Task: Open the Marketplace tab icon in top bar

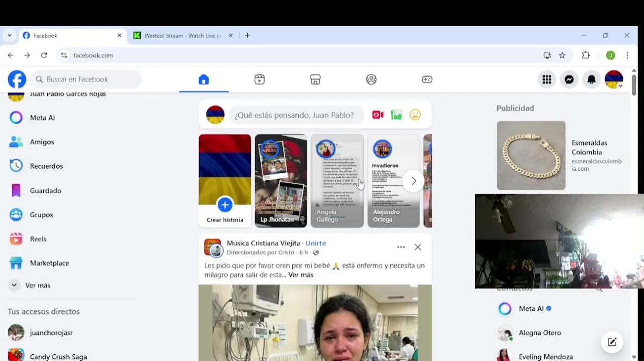Action: [315, 79]
